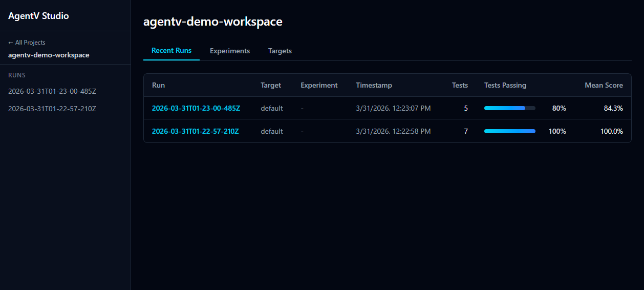The image size is (644, 290).
Task: Go back via All Projects link
Action: (27, 43)
